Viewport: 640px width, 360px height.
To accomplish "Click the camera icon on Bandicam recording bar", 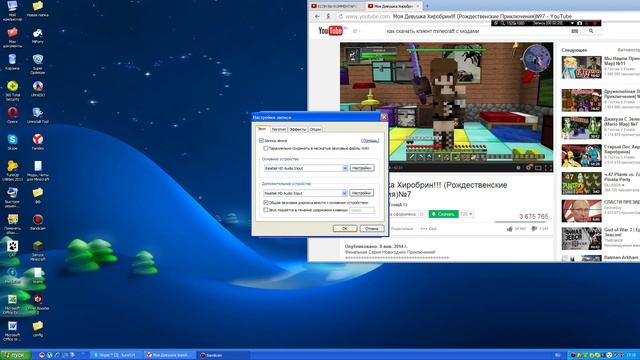I will (579, 23).
